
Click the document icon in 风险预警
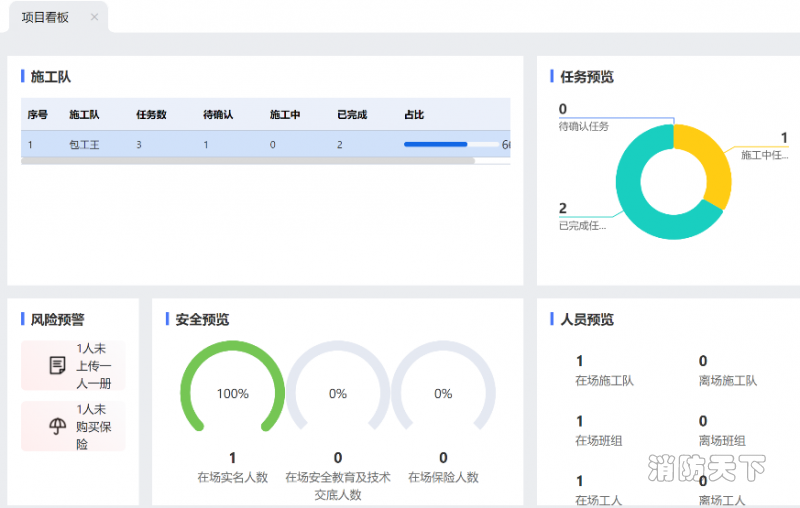click(x=57, y=366)
